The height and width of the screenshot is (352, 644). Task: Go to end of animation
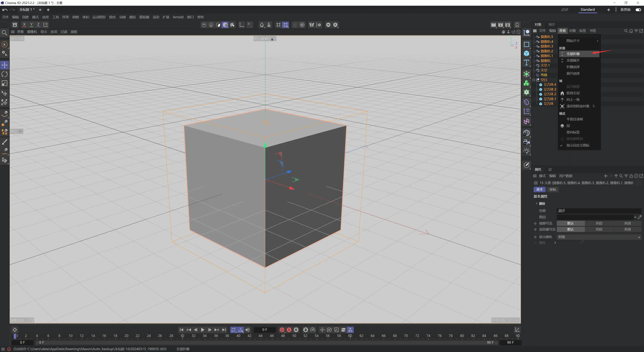tap(224, 330)
